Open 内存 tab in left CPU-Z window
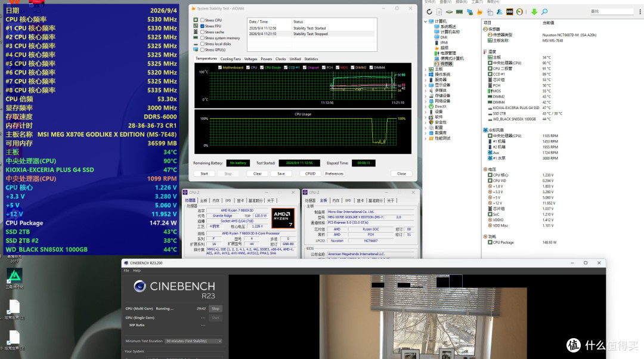644x359 pixels. (216, 200)
